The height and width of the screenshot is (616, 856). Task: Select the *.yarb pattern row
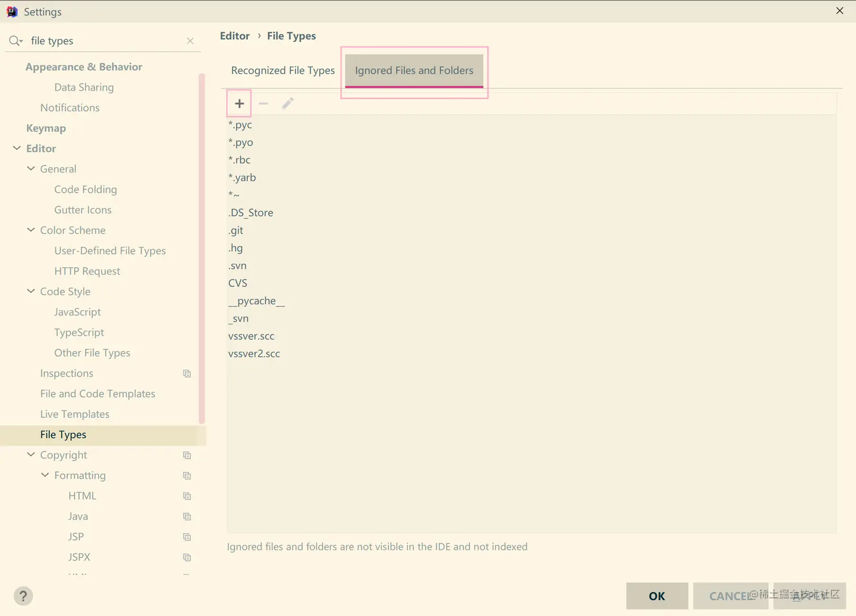click(532, 177)
